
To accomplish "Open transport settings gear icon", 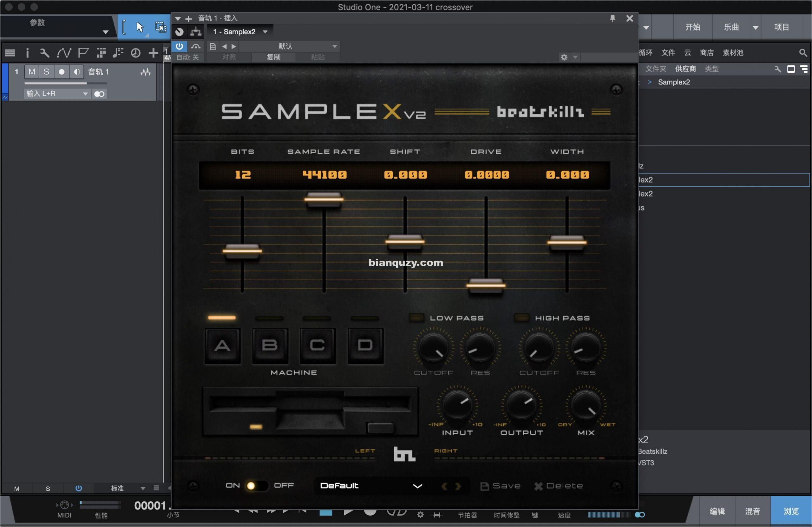I will (420, 515).
